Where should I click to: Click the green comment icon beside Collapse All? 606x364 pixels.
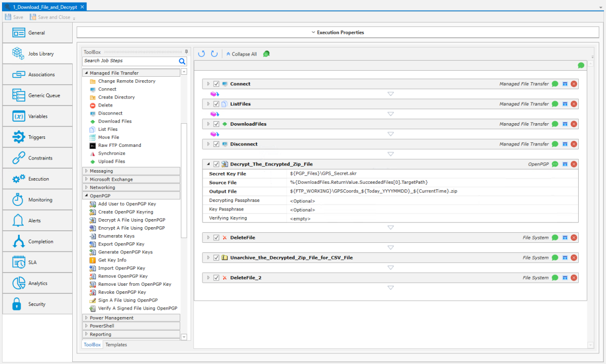[x=266, y=54]
